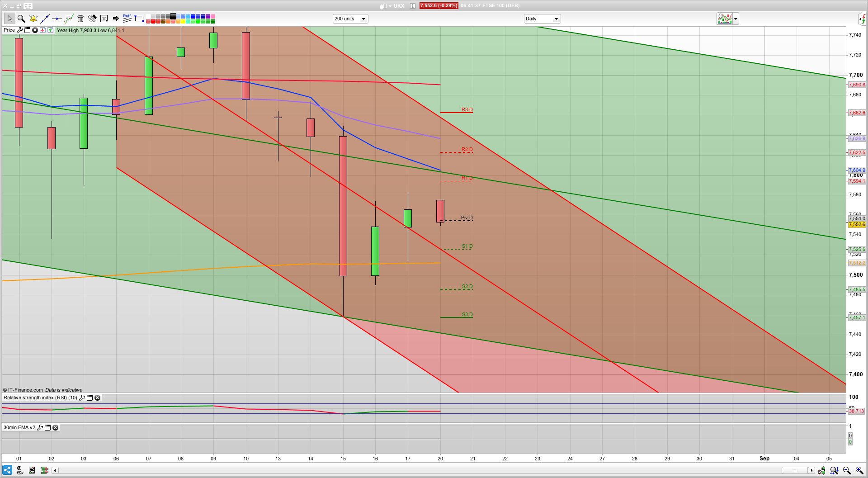Open the wrench and hammer settings tool
The width and height of the screenshot is (868, 478).
coord(92,19)
